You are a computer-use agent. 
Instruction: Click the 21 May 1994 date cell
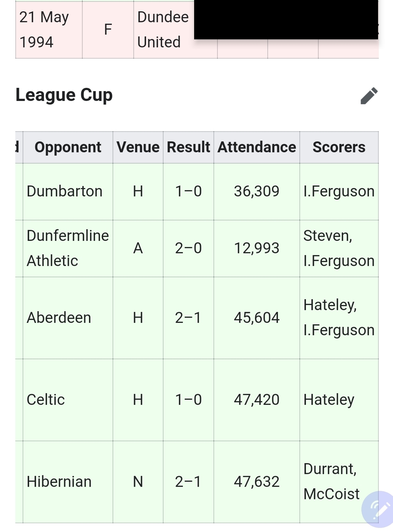44,30
